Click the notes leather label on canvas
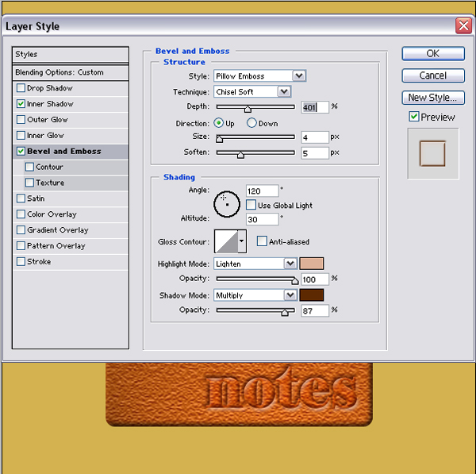The height and width of the screenshot is (474, 476). 240,394
